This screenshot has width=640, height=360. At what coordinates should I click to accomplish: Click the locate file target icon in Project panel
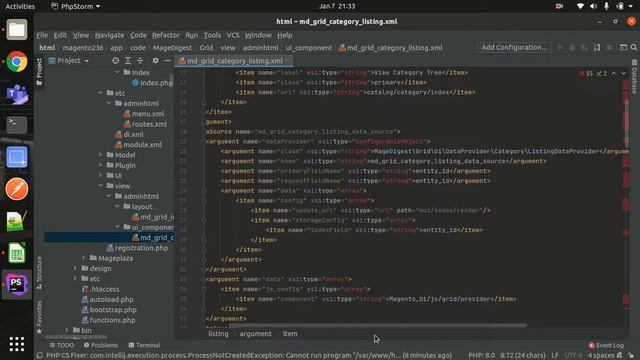[x=116, y=60]
